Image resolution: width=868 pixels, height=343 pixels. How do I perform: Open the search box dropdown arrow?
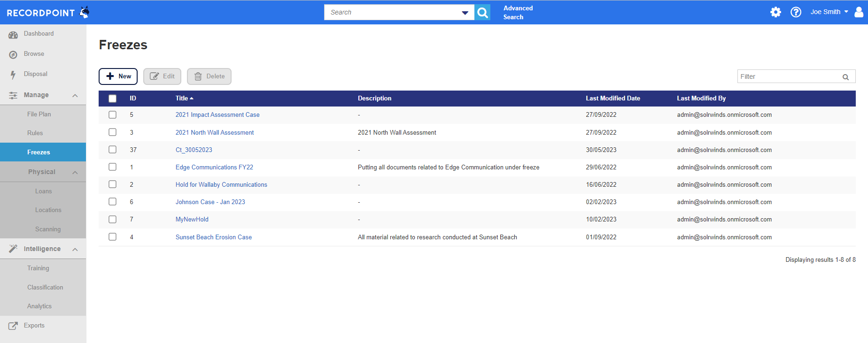pos(465,13)
